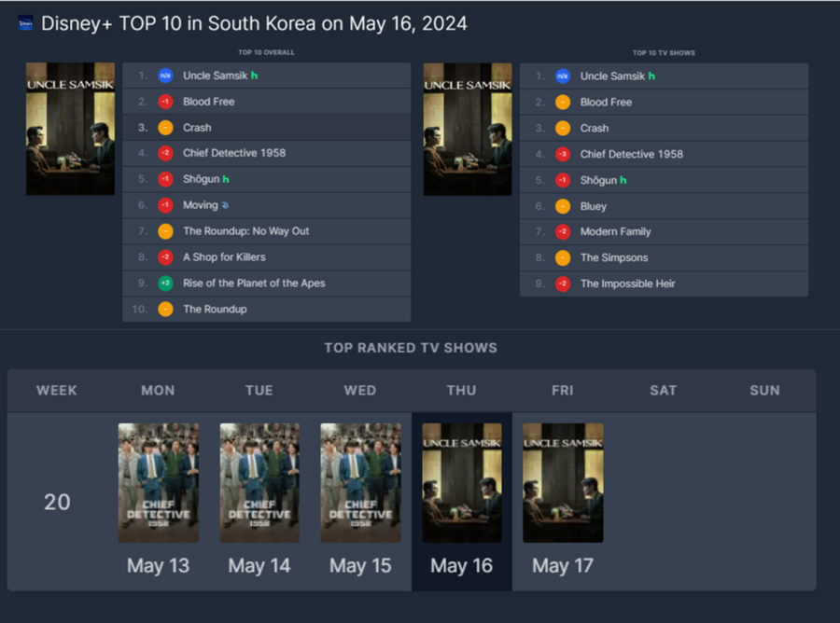Click green h icon after Shōgun in TV Shows list
This screenshot has height=623, width=840.
click(x=623, y=180)
